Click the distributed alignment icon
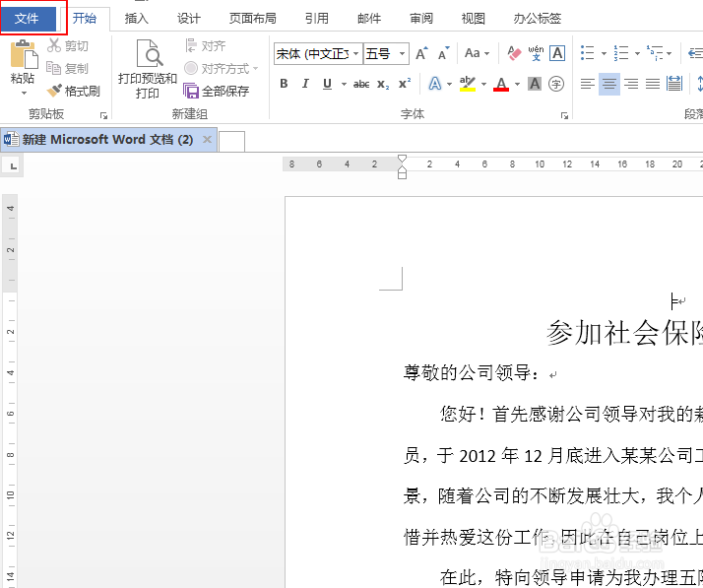This screenshot has height=588, width=703. pyautogui.click(x=674, y=84)
